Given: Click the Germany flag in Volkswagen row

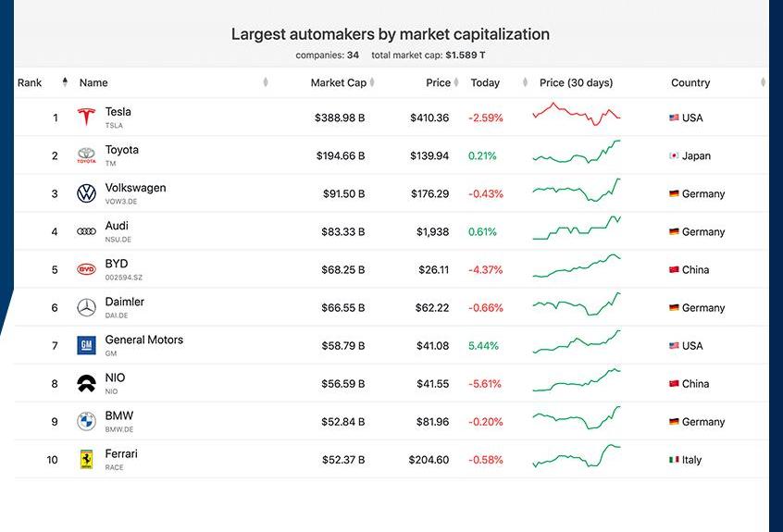Looking at the screenshot, I should click(674, 193).
